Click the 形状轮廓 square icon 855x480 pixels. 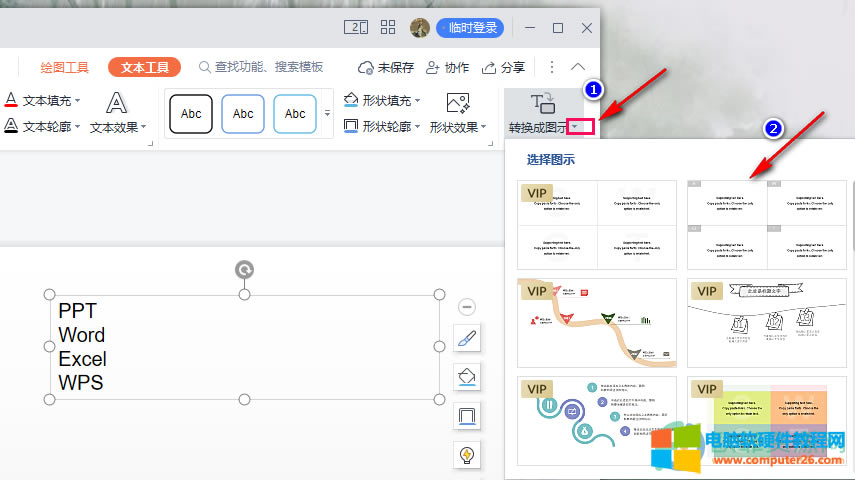(x=351, y=126)
